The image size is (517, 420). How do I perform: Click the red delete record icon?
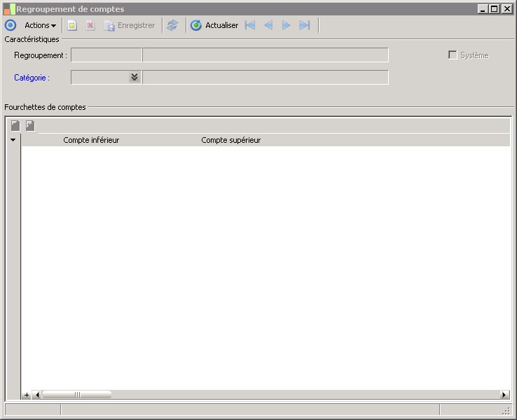click(x=90, y=25)
